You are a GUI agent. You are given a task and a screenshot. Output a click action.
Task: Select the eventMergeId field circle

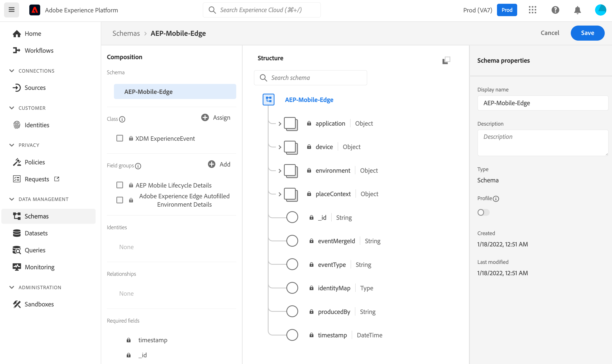[x=292, y=241]
